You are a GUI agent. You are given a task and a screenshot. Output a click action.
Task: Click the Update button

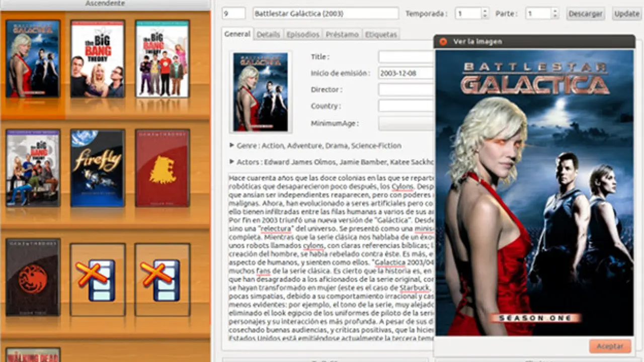pyautogui.click(x=626, y=14)
